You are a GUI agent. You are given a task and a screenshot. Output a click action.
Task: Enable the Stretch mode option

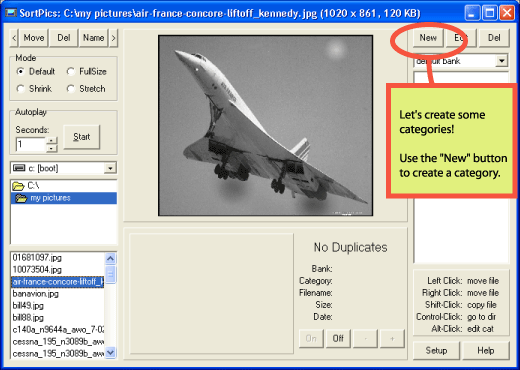point(70,89)
